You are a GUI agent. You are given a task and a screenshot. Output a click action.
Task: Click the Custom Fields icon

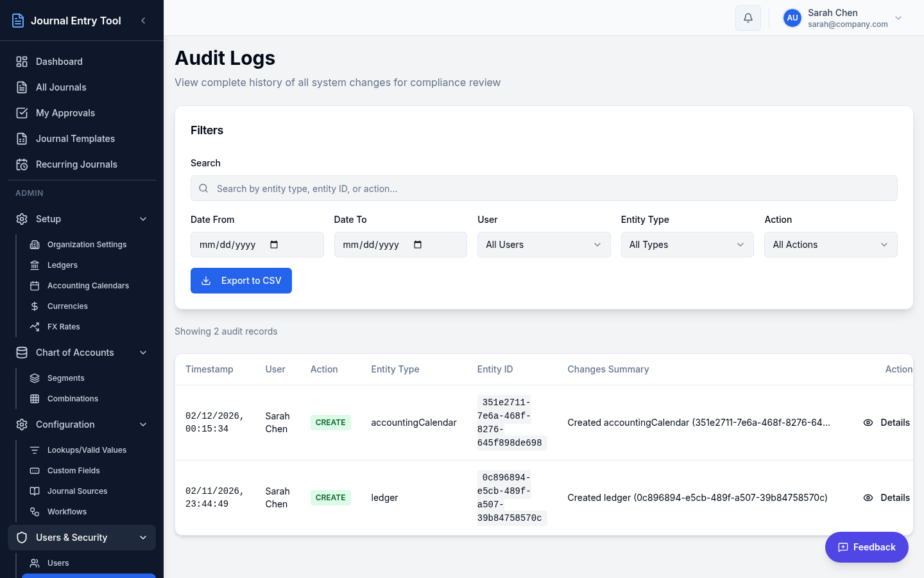click(35, 471)
